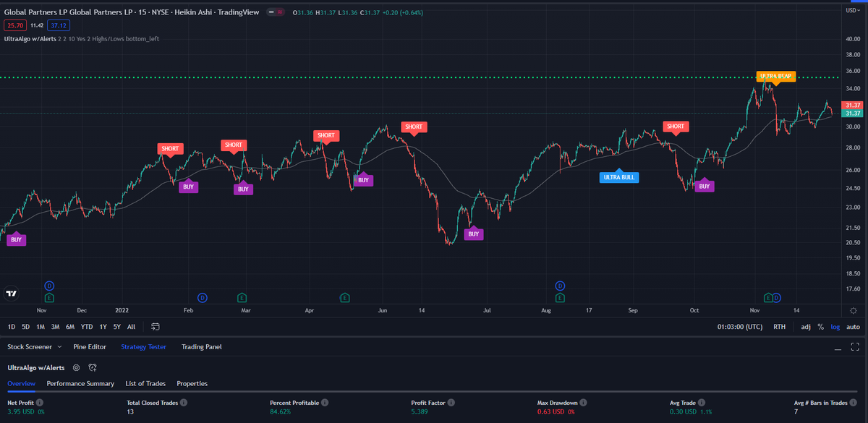Click the blue 37.12 buy price button
Screen dimensions: 868x423
59,25
